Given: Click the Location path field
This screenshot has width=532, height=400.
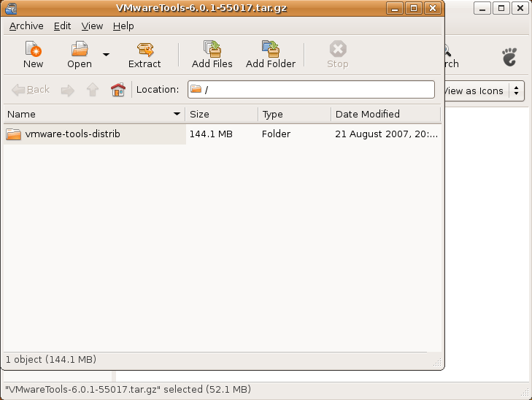Looking at the screenshot, I should point(311,90).
